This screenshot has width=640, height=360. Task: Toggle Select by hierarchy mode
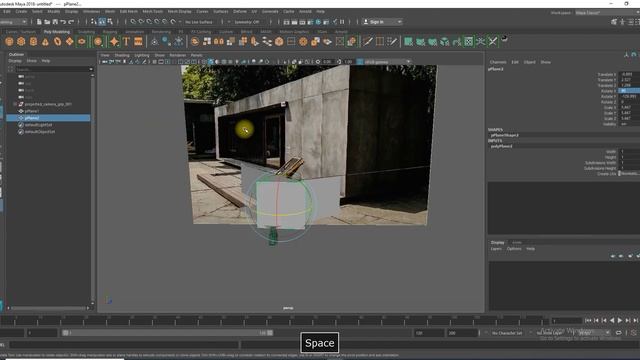pos(94,22)
